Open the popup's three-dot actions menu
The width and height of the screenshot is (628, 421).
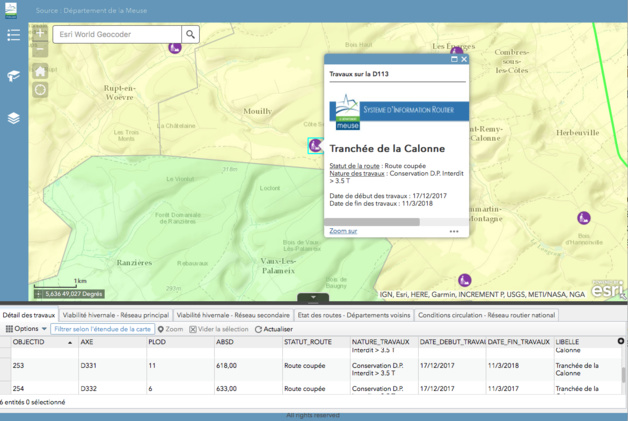click(453, 231)
